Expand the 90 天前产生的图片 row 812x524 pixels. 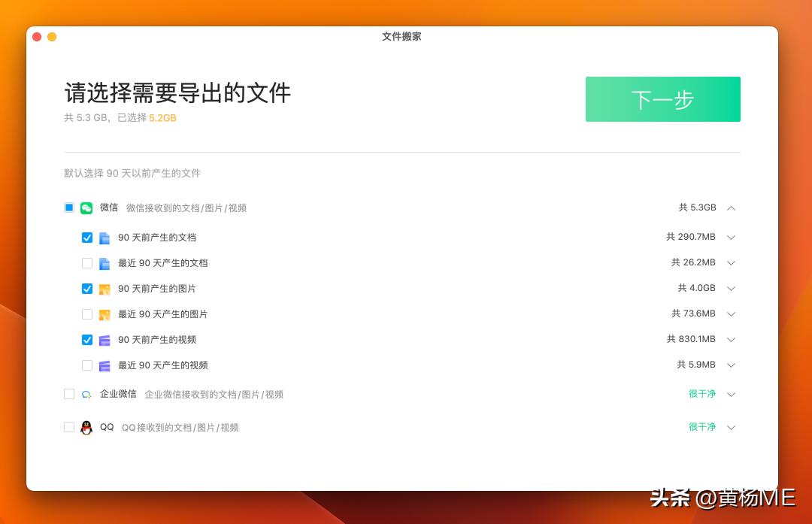coord(731,288)
